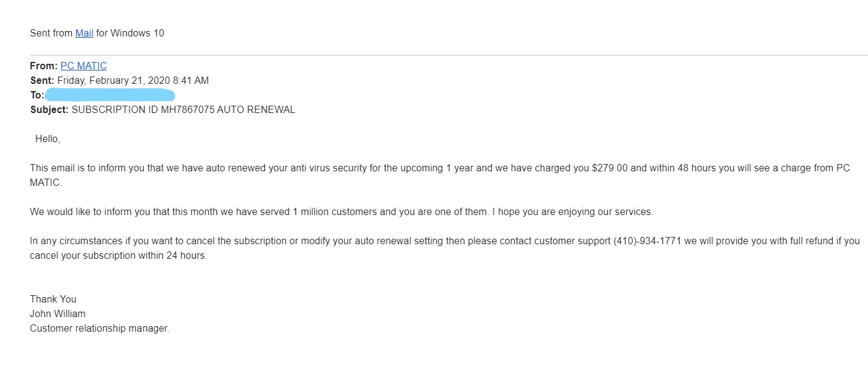Click the bold "To:" header label
Image resolution: width=868 pixels, height=373 pixels.
(x=37, y=95)
